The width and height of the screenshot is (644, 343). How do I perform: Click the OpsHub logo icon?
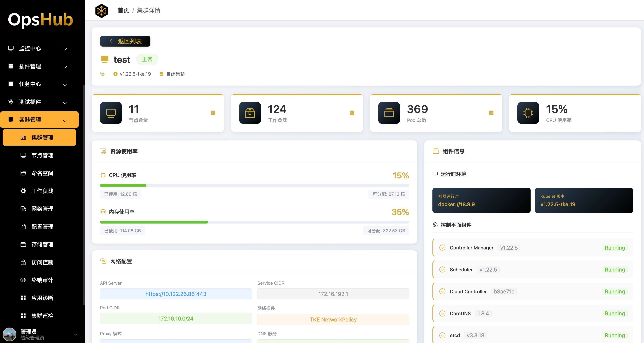(101, 11)
